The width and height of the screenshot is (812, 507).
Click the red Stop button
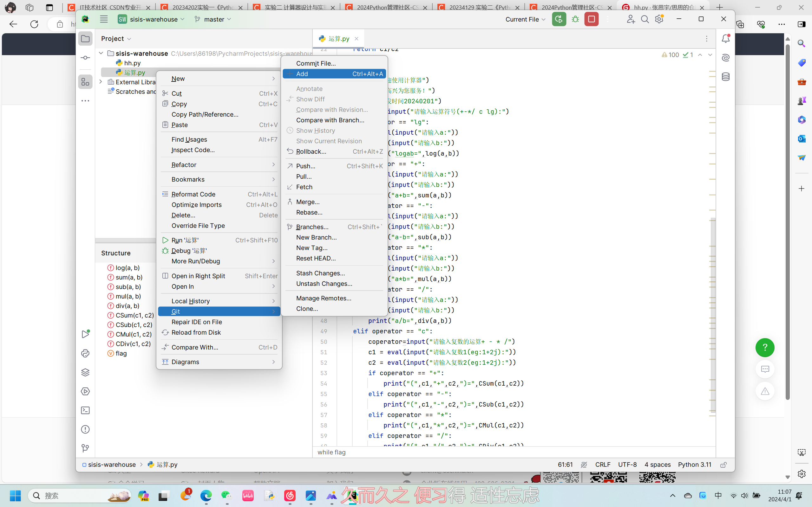coord(591,19)
